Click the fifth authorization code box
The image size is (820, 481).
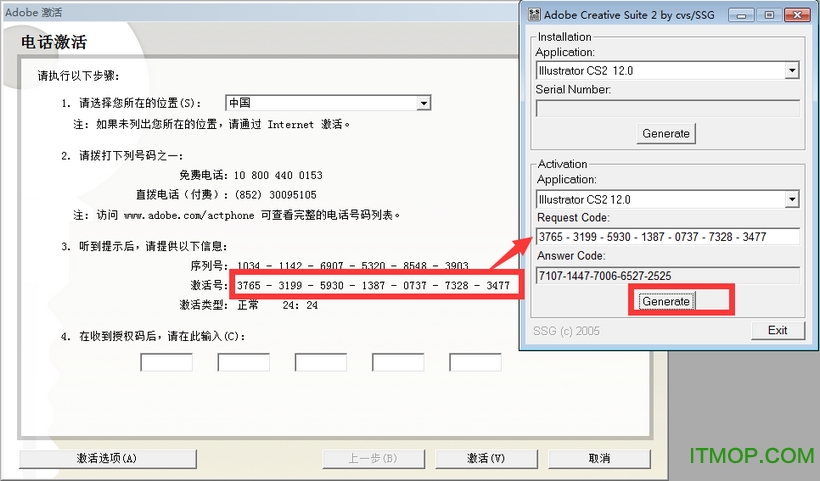475,362
